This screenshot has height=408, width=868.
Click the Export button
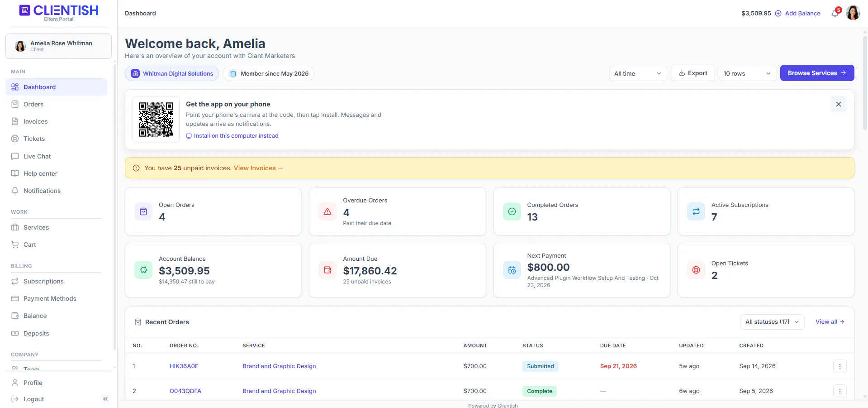[x=693, y=73]
